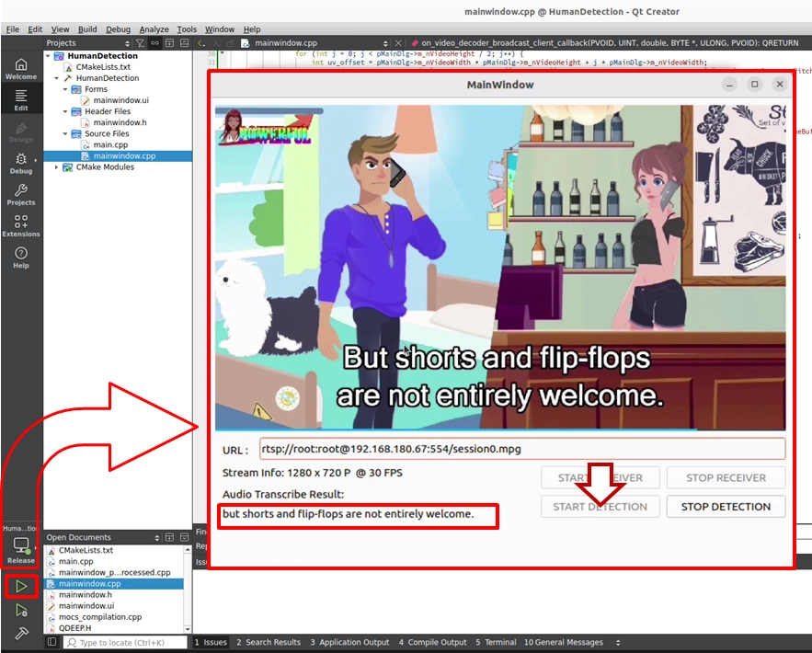
Task: Close the Projects panel view
Action: [184, 43]
